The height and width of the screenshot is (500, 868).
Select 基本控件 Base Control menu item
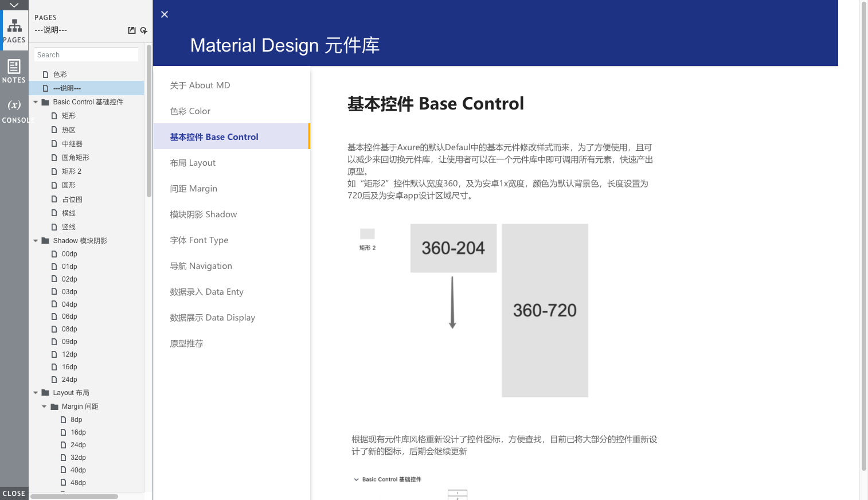pos(232,136)
